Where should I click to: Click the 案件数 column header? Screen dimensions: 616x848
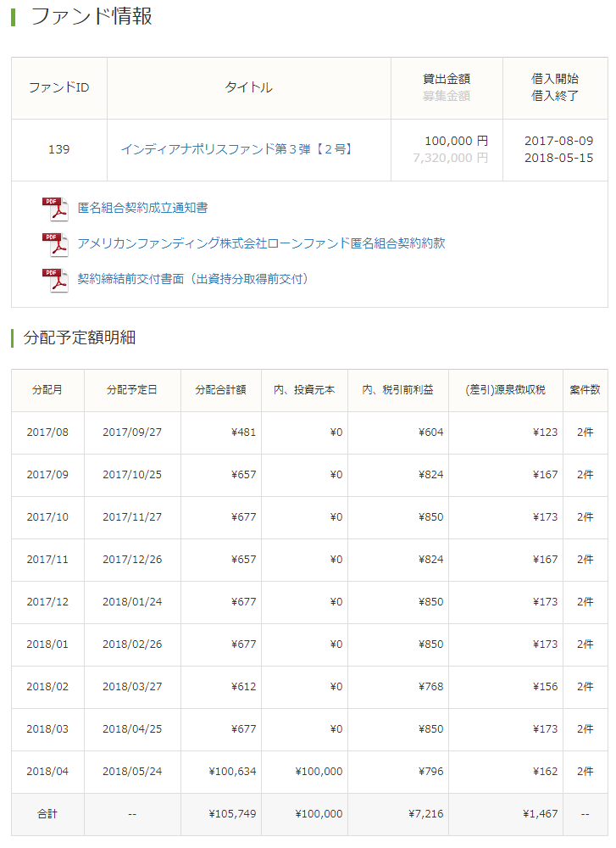585,390
